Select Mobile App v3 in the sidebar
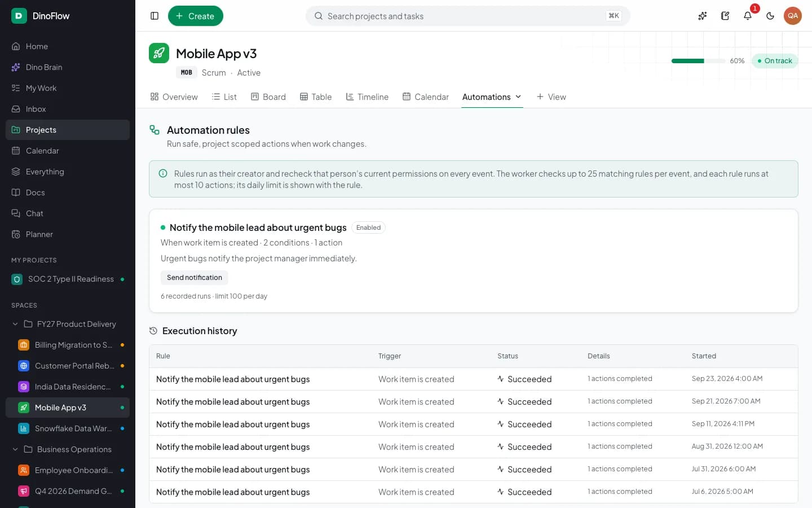Viewport: 812px width, 508px height. [x=68, y=408]
